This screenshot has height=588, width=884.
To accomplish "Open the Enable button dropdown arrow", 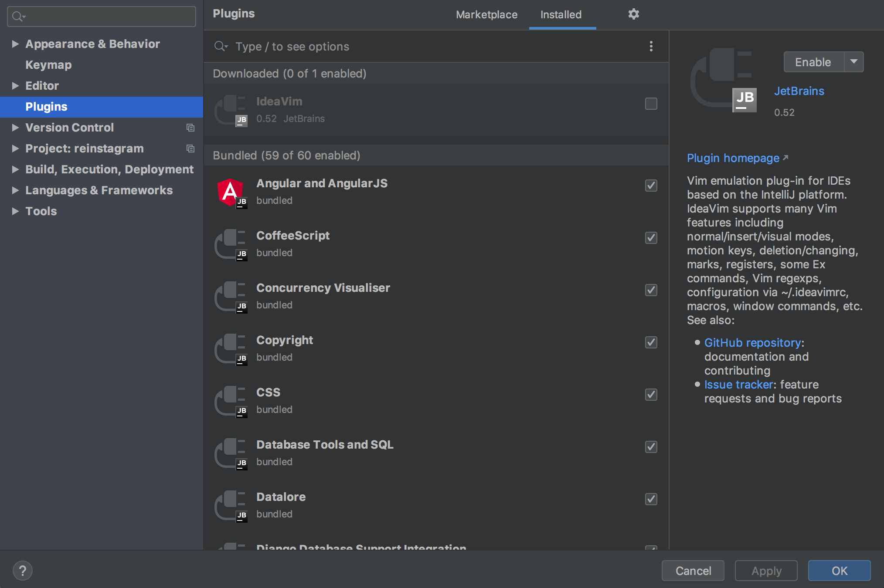I will click(x=853, y=62).
